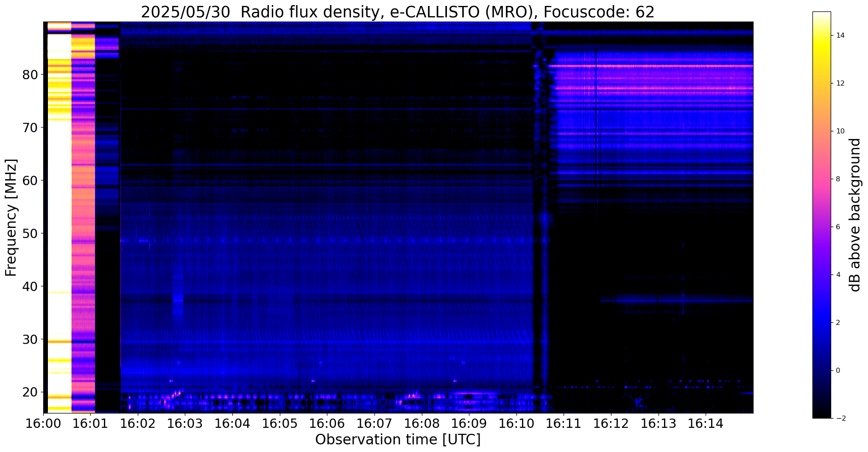This screenshot has width=868, height=452.
Task: Click the 'Observation time [UTC]' x-axis label
Action: pyautogui.click(x=398, y=440)
